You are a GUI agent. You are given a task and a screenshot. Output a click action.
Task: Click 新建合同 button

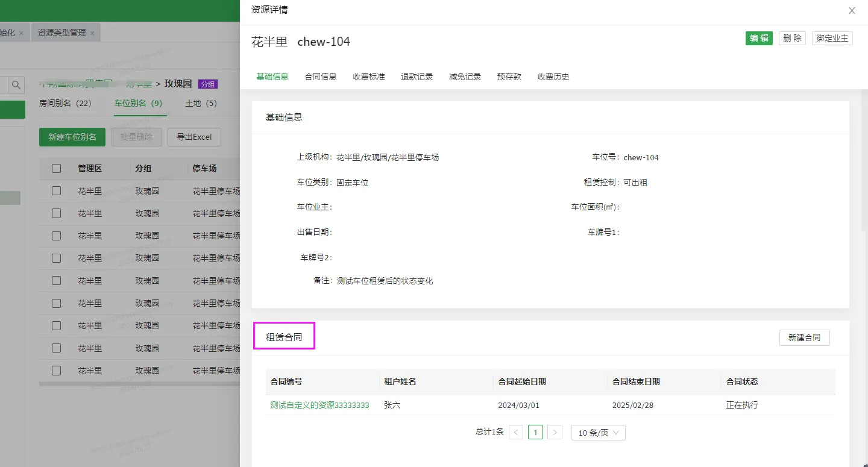(804, 337)
